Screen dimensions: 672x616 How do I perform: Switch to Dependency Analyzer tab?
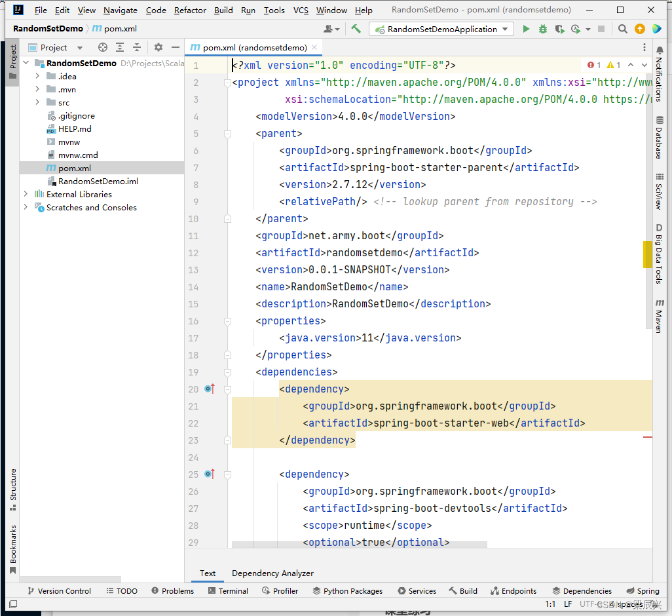pos(272,573)
